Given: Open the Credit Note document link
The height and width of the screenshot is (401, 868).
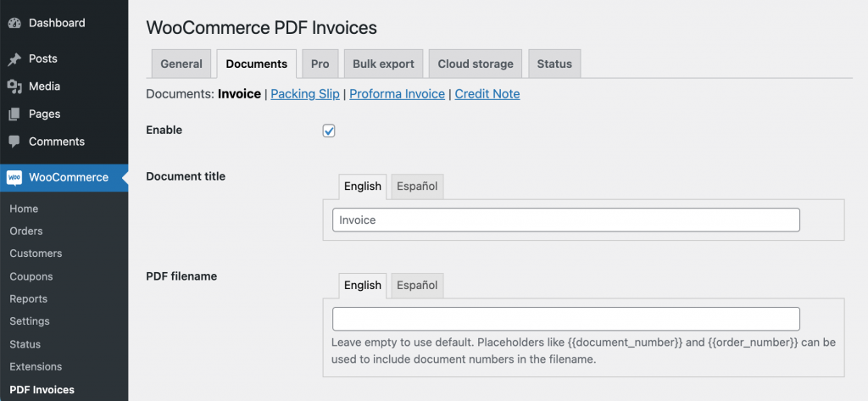Looking at the screenshot, I should coord(487,94).
